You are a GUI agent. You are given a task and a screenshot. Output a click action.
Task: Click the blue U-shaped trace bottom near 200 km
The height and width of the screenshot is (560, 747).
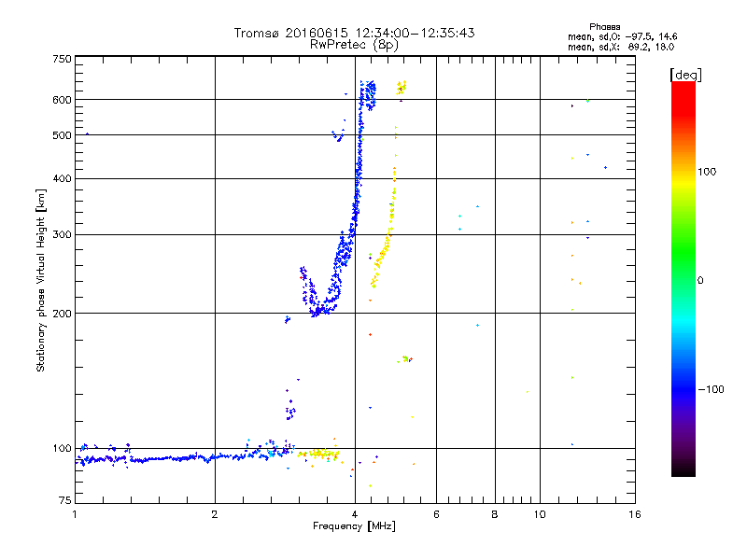coord(322,309)
